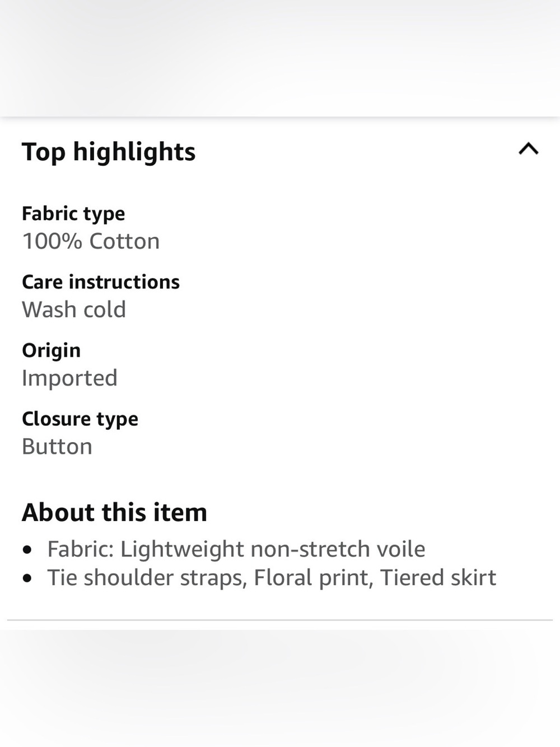Click the word Floral print
This screenshot has width=560, height=747.
click(x=314, y=578)
